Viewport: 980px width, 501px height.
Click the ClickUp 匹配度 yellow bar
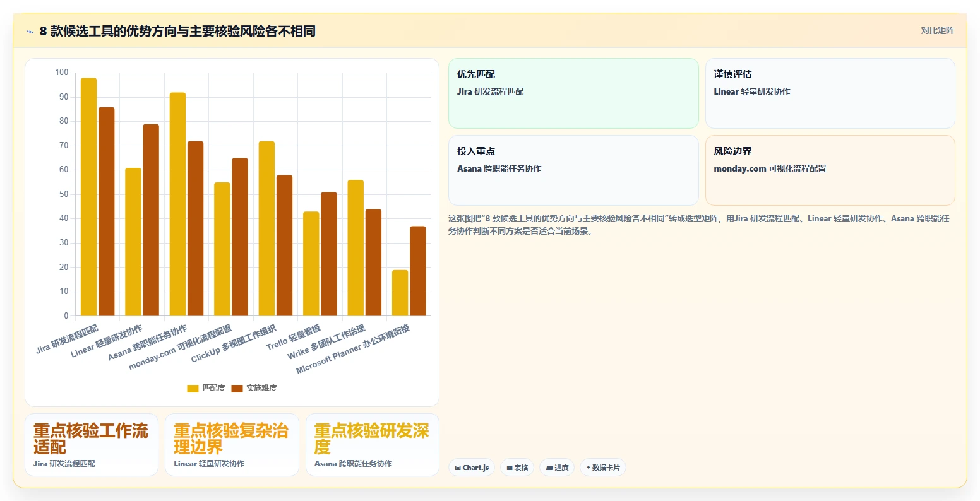pos(266,228)
